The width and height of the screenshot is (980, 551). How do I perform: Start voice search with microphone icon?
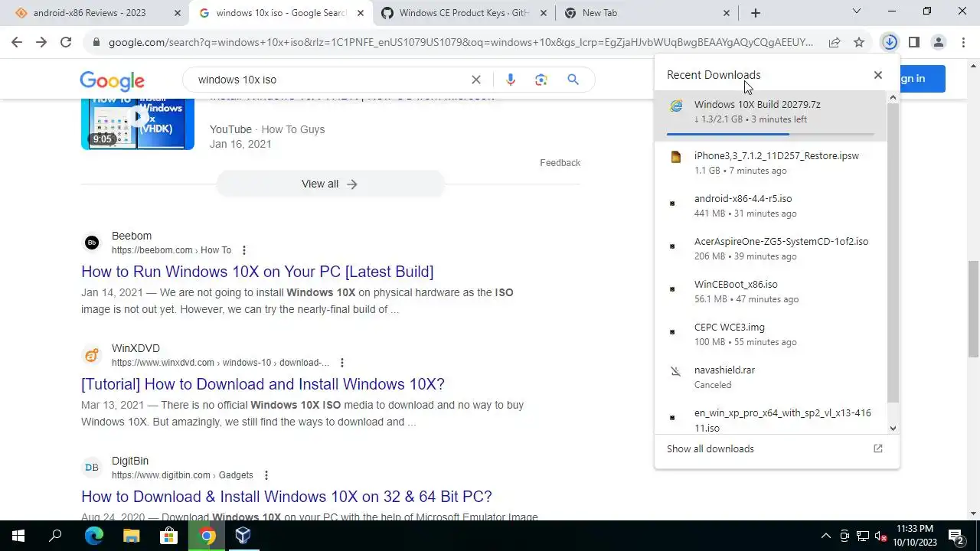(x=511, y=80)
